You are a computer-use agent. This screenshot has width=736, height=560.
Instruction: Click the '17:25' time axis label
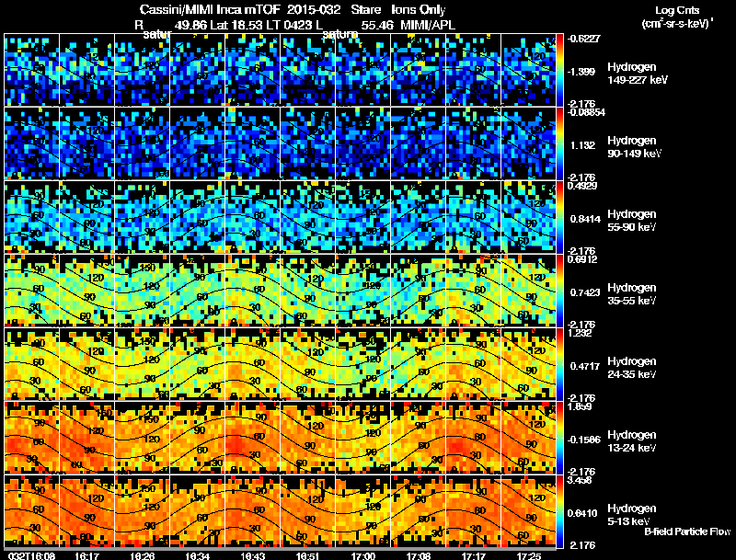tap(528, 555)
